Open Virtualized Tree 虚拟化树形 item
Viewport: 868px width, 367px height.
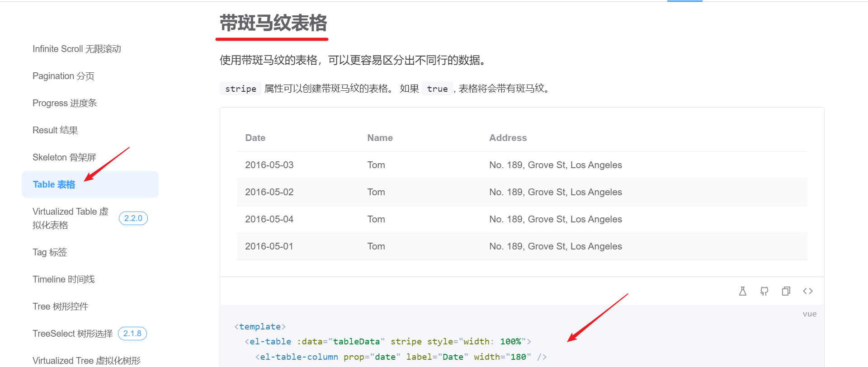point(86,361)
